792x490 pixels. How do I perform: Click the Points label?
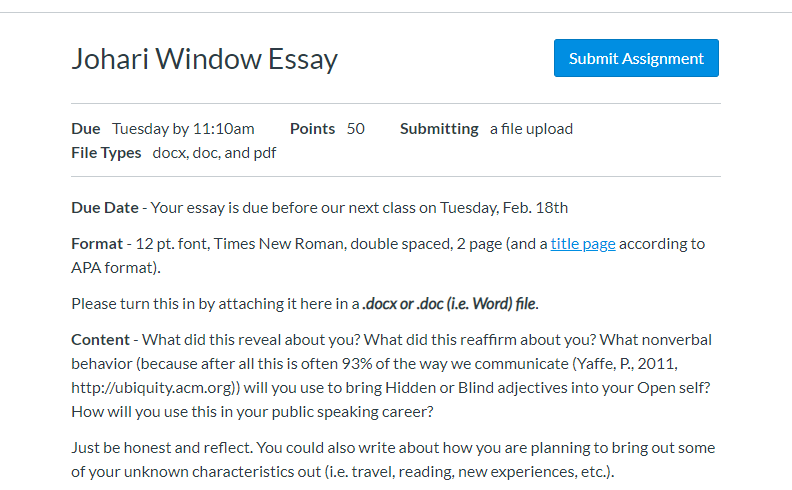tap(312, 129)
